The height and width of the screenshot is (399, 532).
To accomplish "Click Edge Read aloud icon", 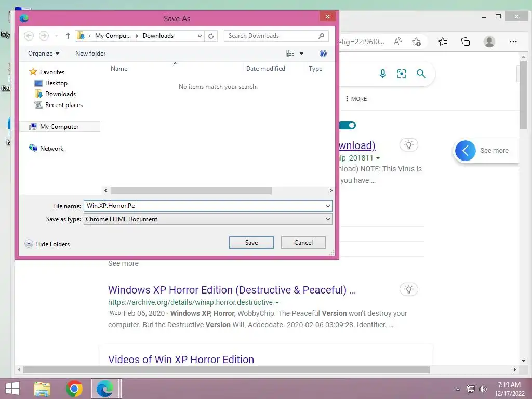I will (x=397, y=42).
